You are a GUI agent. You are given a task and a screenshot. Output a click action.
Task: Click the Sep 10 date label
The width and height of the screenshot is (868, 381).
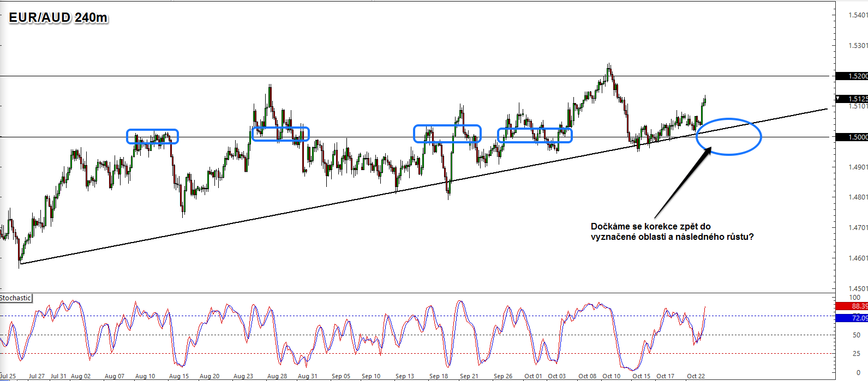coord(371,376)
